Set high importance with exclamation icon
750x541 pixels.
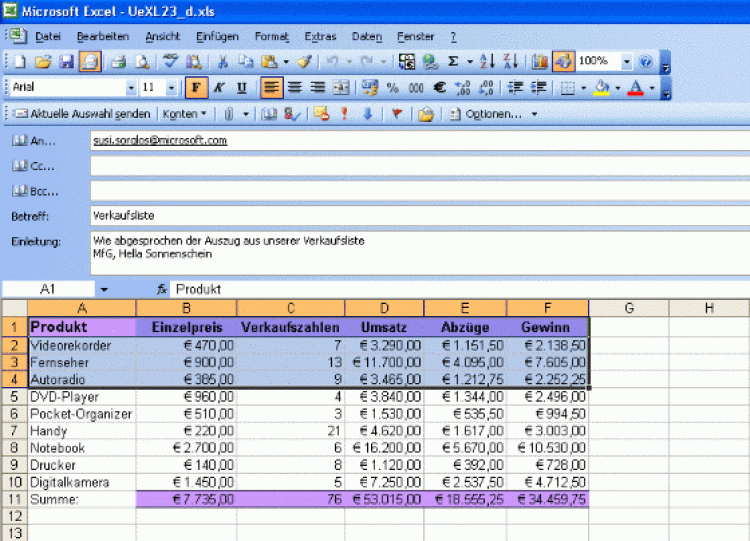pos(345,114)
